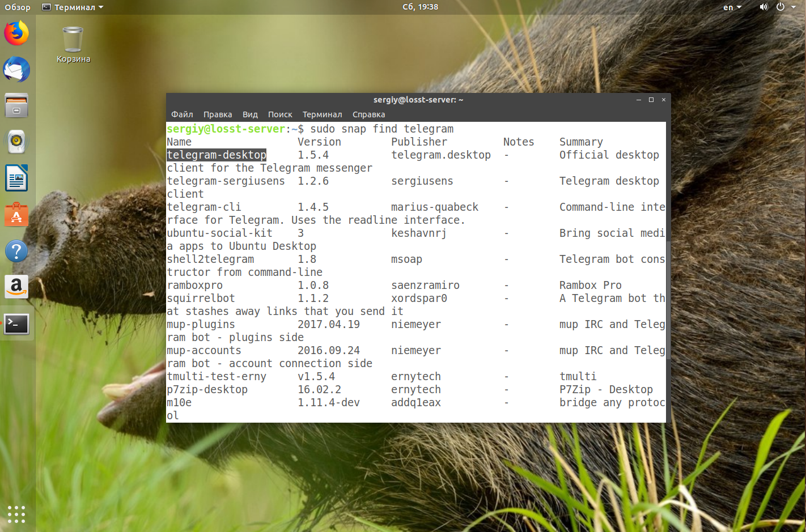Click publisher keshavnrj text
The width and height of the screenshot is (806, 532).
coord(419,233)
